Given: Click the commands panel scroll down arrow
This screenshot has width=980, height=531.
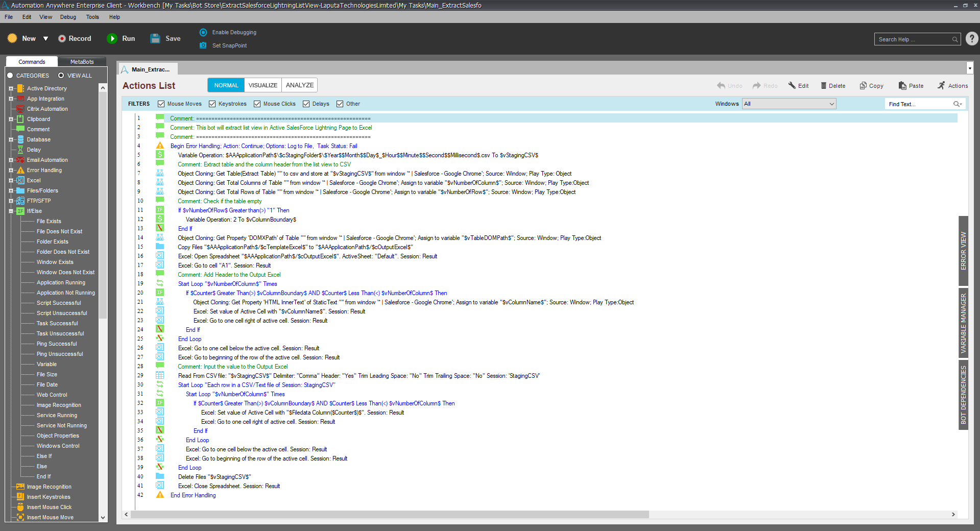Looking at the screenshot, I should (x=103, y=517).
